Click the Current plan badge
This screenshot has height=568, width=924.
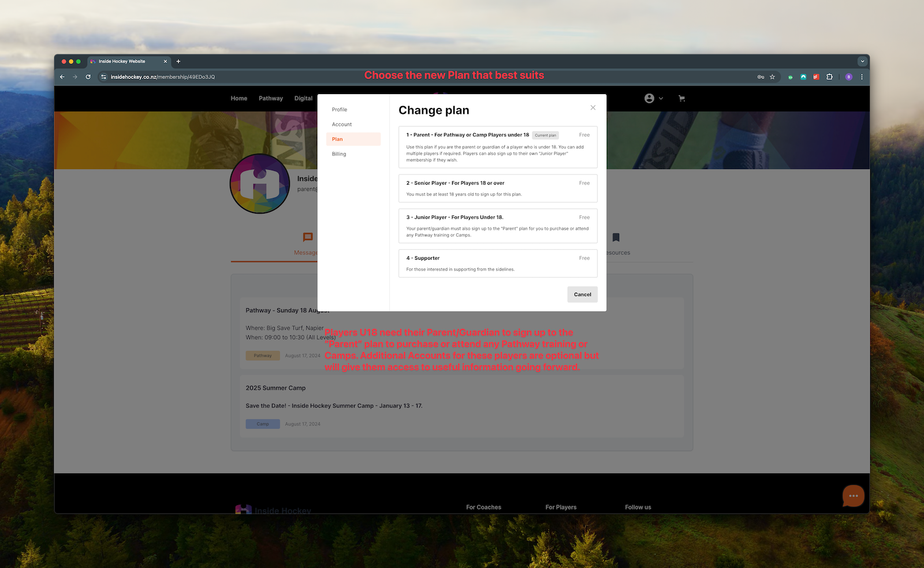545,135
